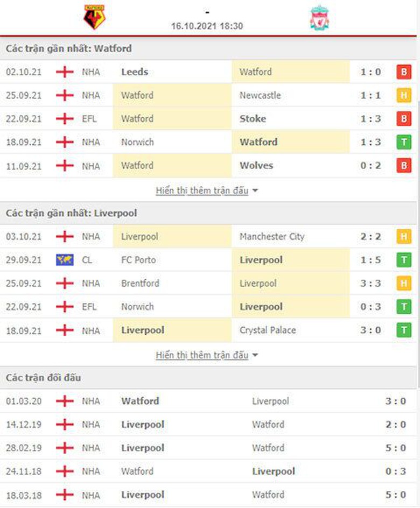Click the yellow H badge for Newcastle match
The height and width of the screenshot is (508, 420).
tap(403, 96)
